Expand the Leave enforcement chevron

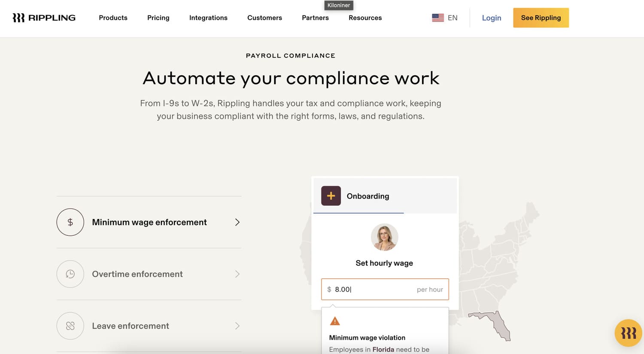click(x=237, y=326)
